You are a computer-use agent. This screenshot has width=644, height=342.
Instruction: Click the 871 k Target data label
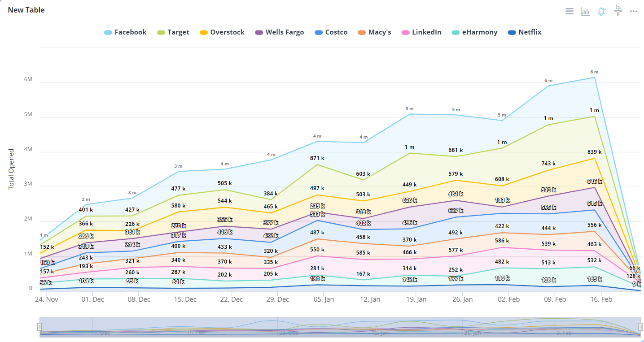(x=317, y=158)
